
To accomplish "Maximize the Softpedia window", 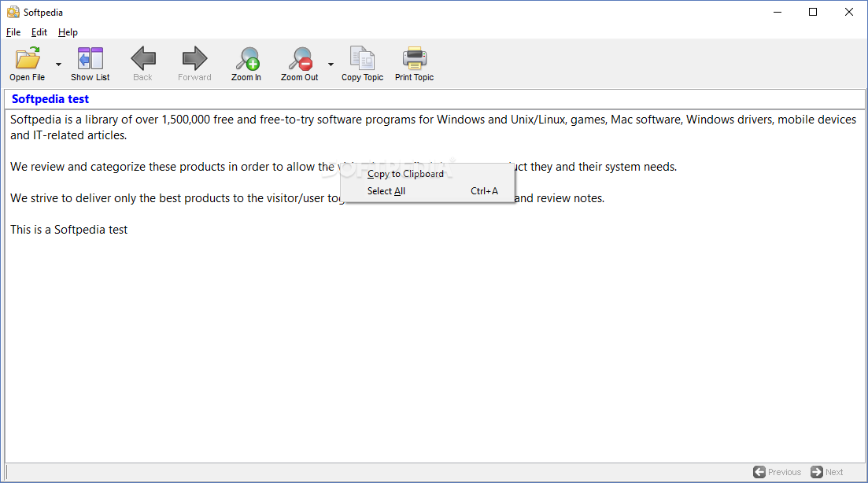I will coord(813,12).
